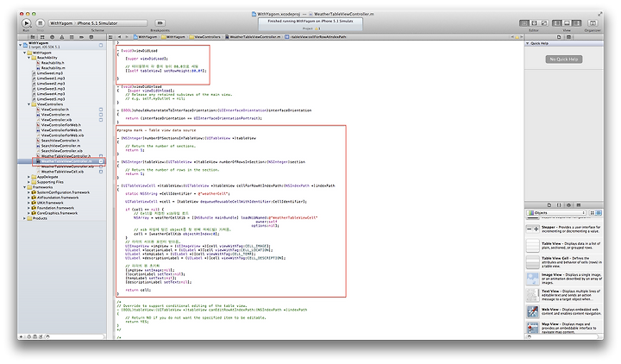This screenshot has width=621, height=364.
Task: Collapse the Frameworks group
Action: tap(24, 187)
